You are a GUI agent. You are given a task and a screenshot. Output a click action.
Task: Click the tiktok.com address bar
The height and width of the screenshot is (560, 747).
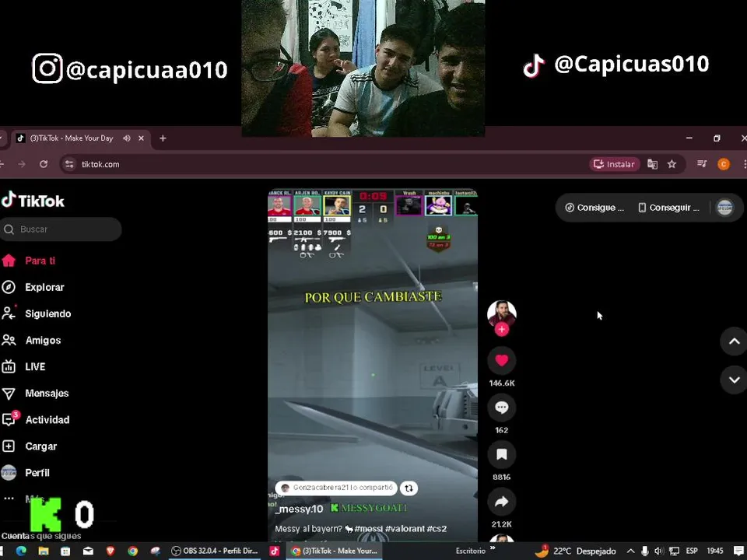point(324,164)
